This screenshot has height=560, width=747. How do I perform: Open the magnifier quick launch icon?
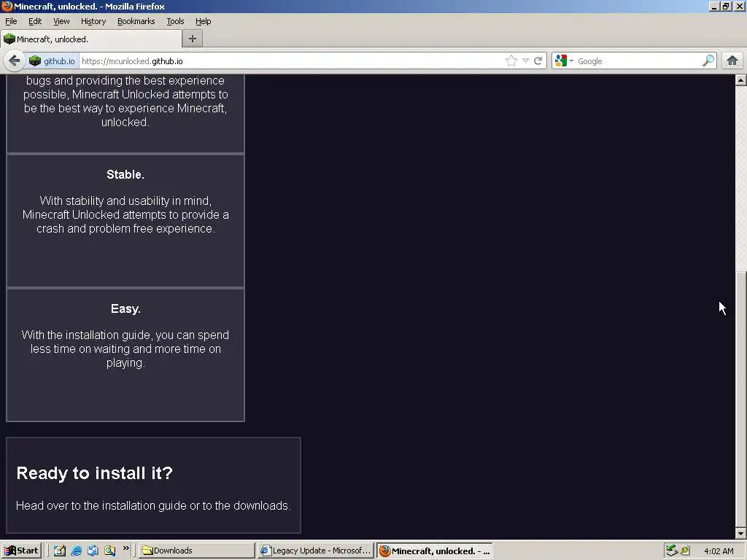[x=109, y=551]
